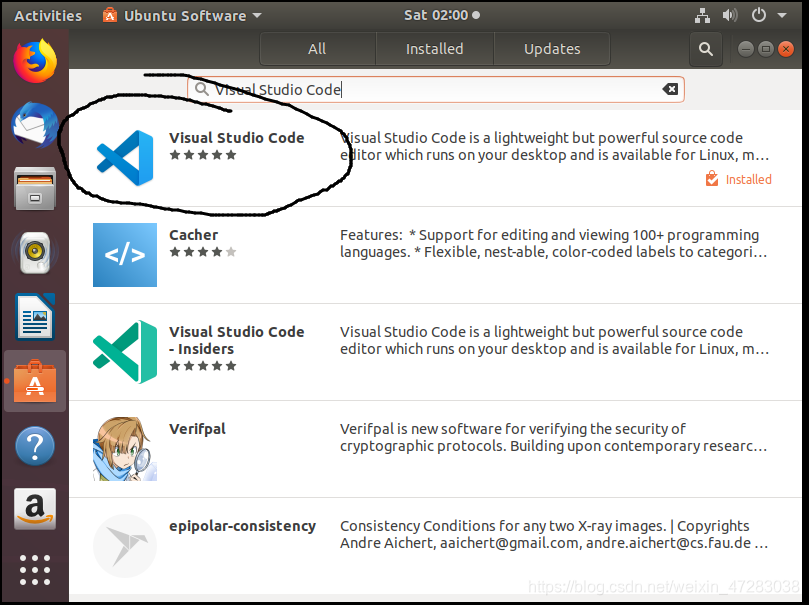The image size is (809, 605).
Task: Open the Files manager dock icon
Action: (x=35, y=188)
